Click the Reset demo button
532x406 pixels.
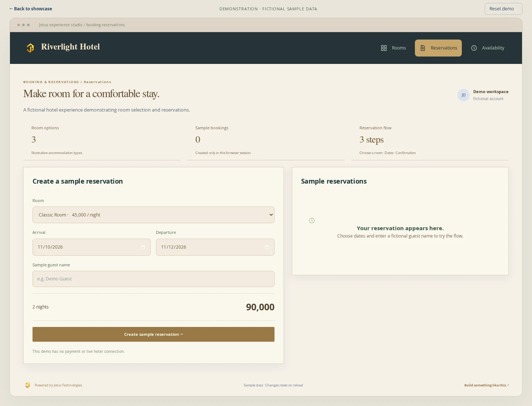click(503, 9)
